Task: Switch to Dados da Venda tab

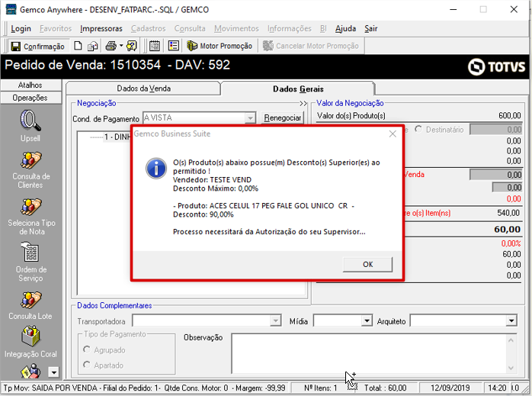Action: coord(143,89)
